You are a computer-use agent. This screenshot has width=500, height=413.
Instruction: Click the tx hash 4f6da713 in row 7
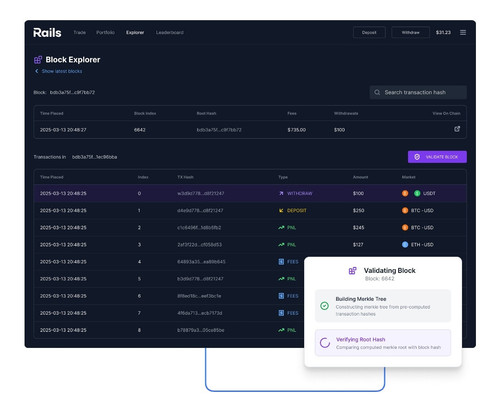tap(200, 313)
